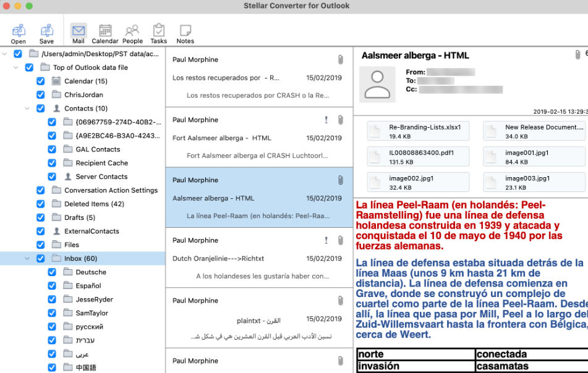The image size is (588, 373).
Task: Toggle the GAL Contacts checkbox
Action: click(x=52, y=149)
